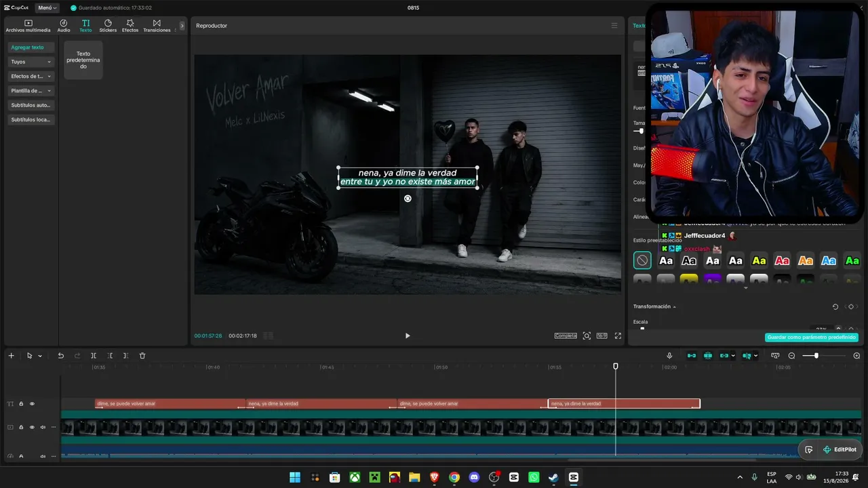Screen dimensions: 868x488
Task: Collapse the Transformación section
Action: click(x=674, y=307)
